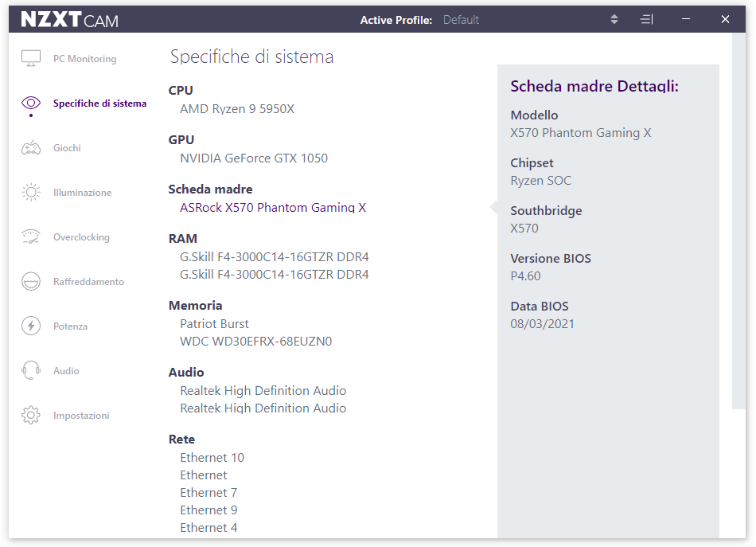756x547 pixels.
Task: Click the Southbridge label
Action: (546, 211)
